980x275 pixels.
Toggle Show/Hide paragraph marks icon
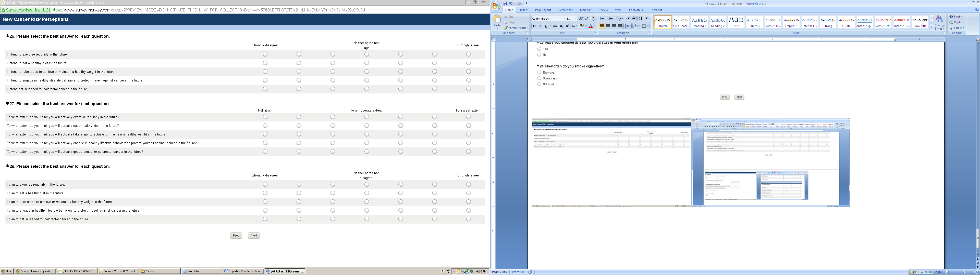pyautogui.click(x=647, y=19)
